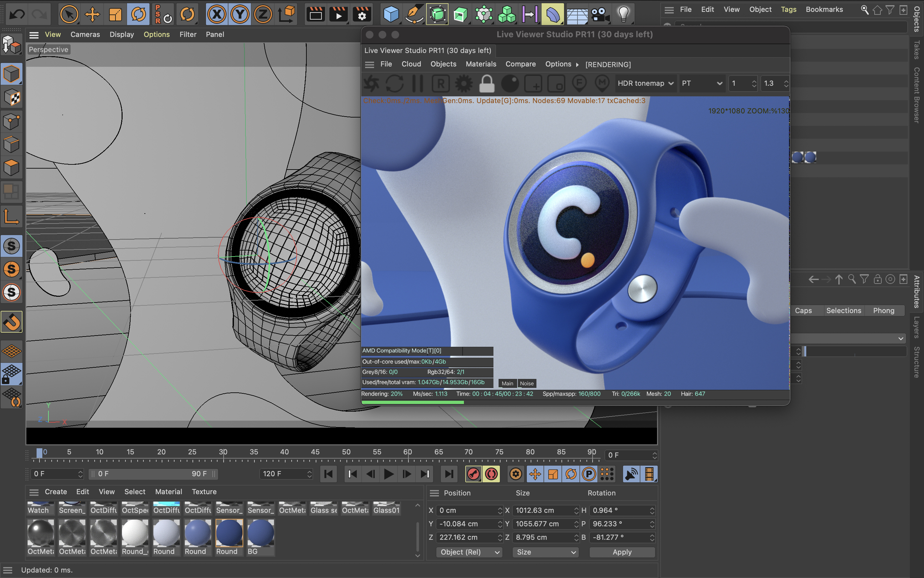Click the Undo arrow icon

click(x=17, y=14)
